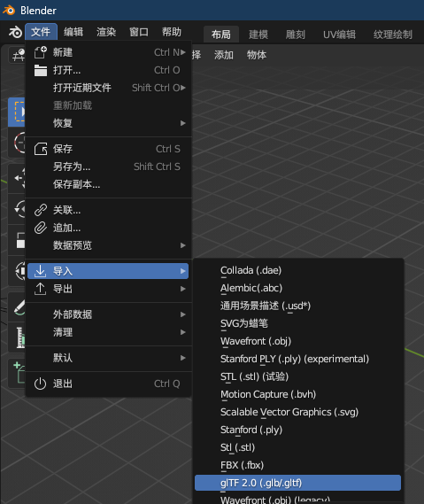Screen dimensions: 424x504
Task: Open the 帮助 menu
Action: tap(172, 32)
